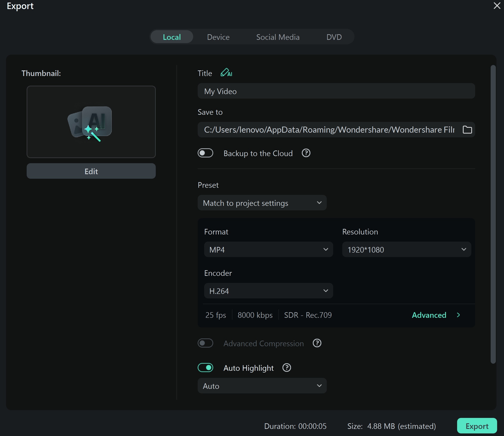The image size is (504, 436).
Task: Select the Local tab
Action: (x=172, y=37)
